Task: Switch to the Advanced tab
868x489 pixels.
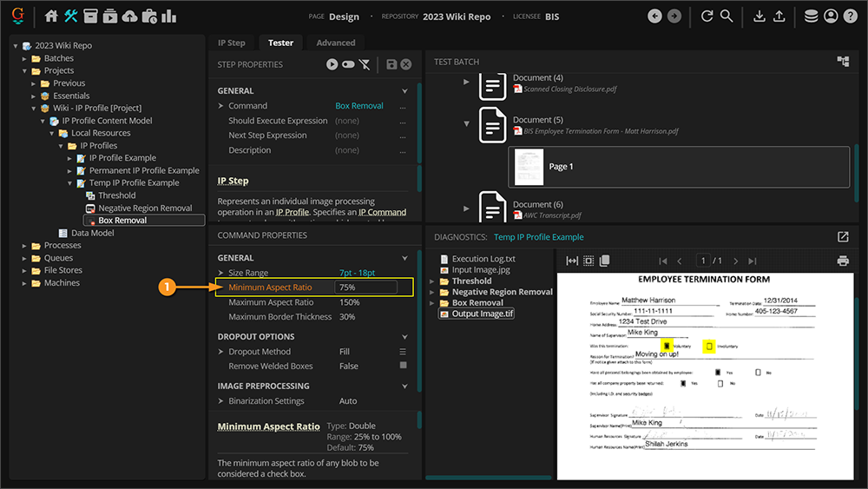Action: (x=335, y=43)
